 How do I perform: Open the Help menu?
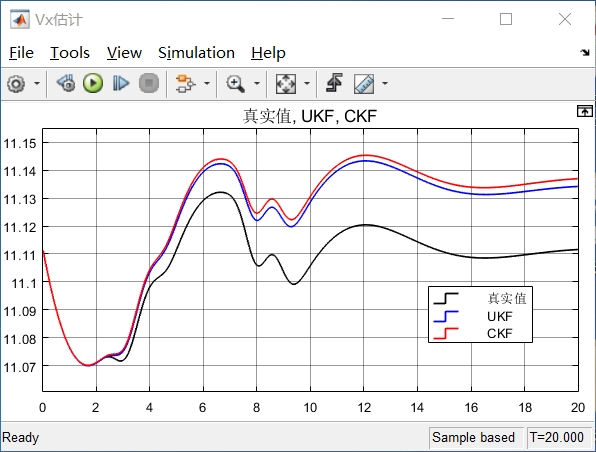click(268, 53)
